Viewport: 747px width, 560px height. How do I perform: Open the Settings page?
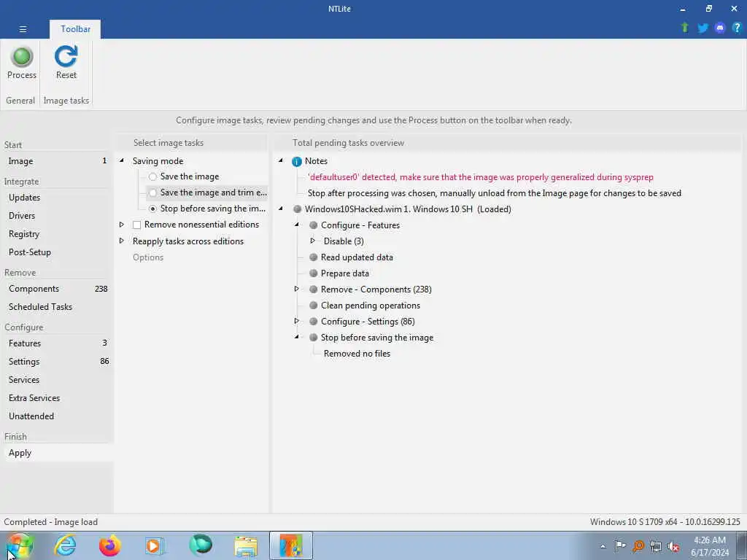click(x=57, y=362)
